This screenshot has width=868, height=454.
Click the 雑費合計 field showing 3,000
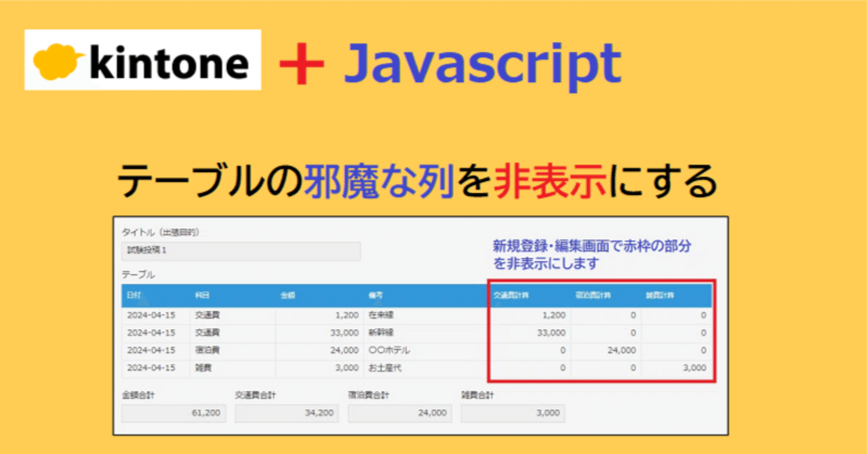click(x=513, y=413)
